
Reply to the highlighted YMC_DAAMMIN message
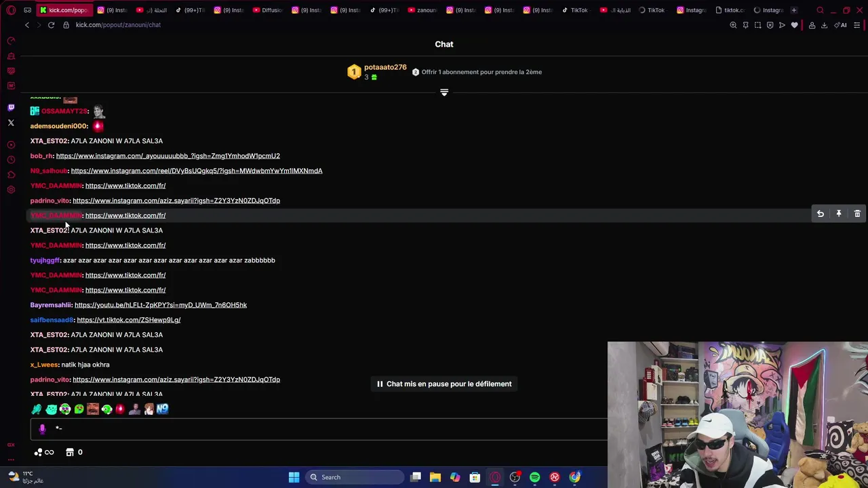coord(820,214)
